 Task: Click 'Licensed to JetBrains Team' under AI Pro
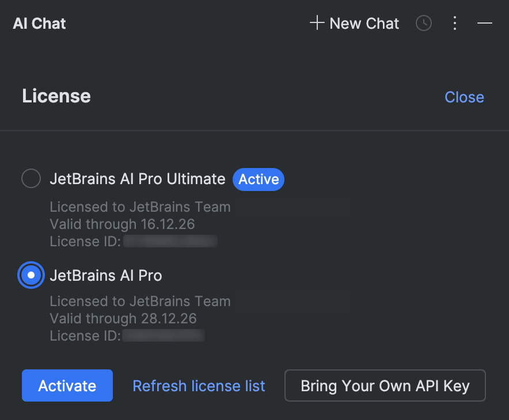tap(140, 301)
